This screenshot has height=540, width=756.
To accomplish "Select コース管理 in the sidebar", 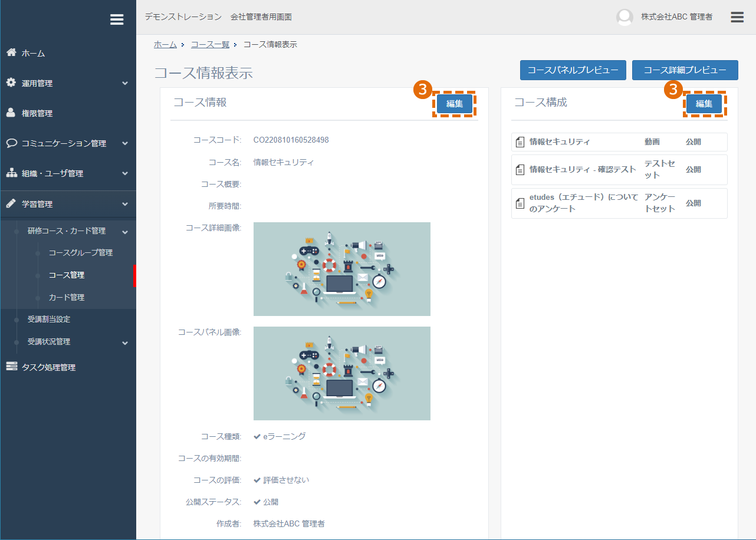I will tap(67, 275).
